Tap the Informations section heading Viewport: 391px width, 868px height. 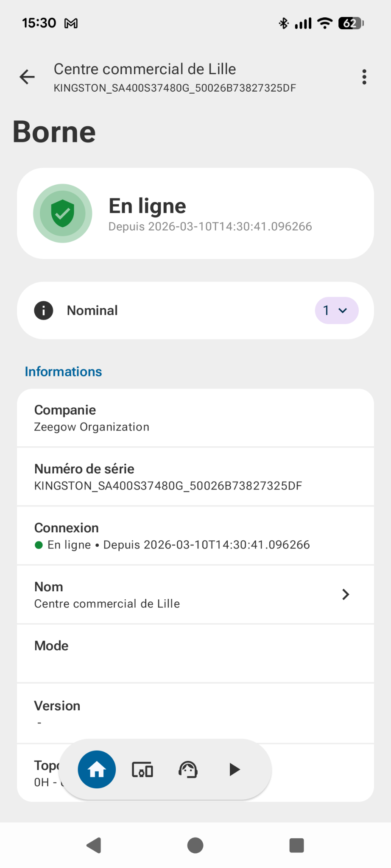tap(63, 372)
